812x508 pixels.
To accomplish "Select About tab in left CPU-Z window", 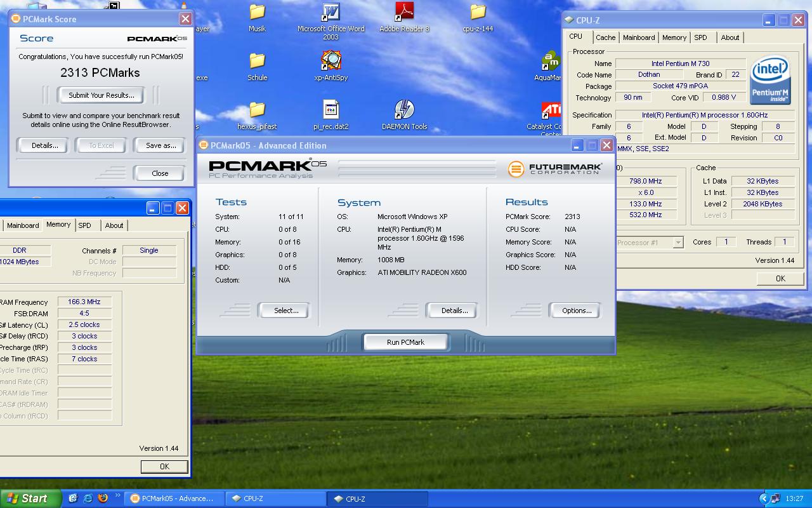I will tap(114, 225).
